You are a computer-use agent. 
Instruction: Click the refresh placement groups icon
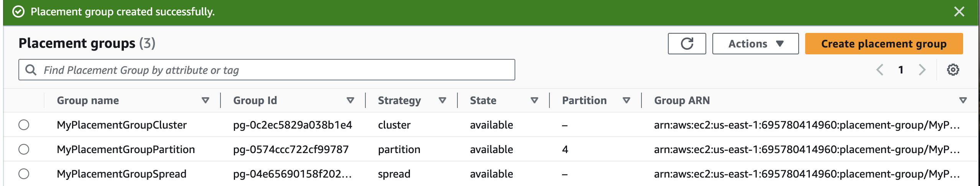[x=687, y=44]
